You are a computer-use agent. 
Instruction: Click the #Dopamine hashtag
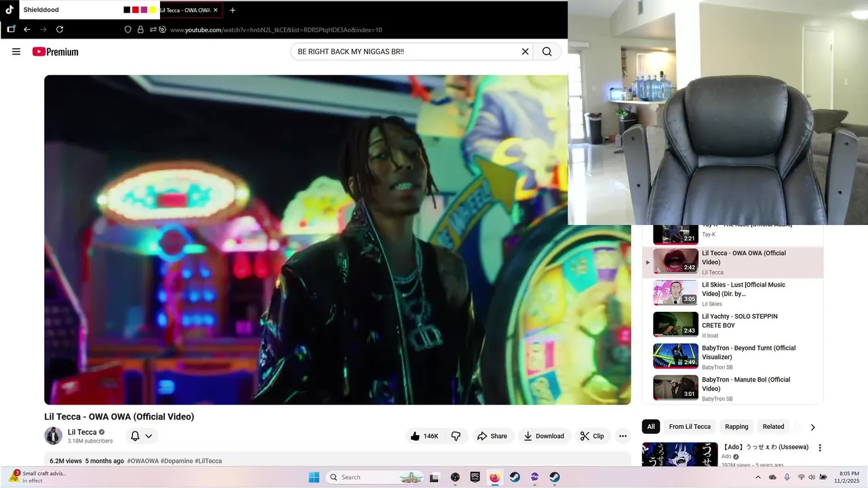(x=176, y=461)
